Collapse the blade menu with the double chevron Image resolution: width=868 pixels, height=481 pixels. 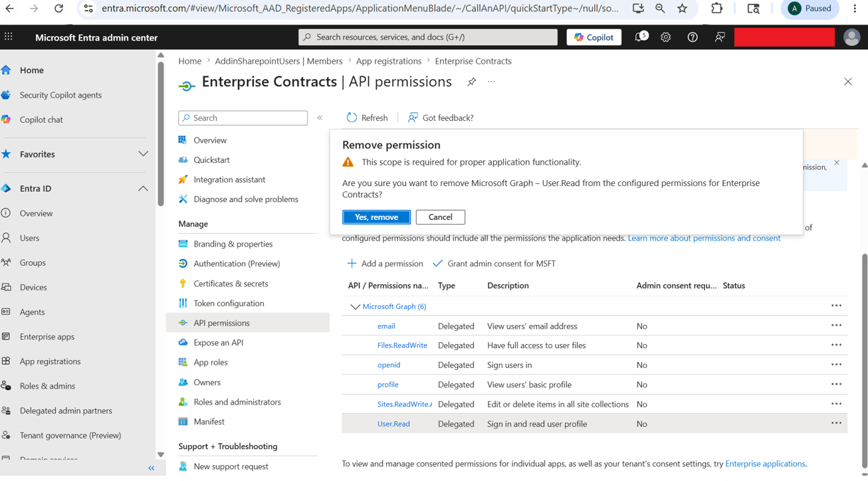click(320, 118)
